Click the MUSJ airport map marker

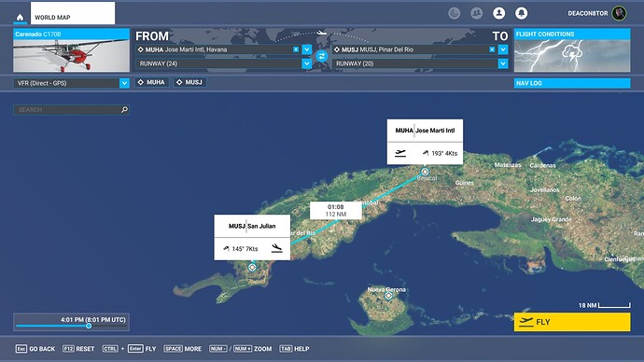[x=252, y=268]
